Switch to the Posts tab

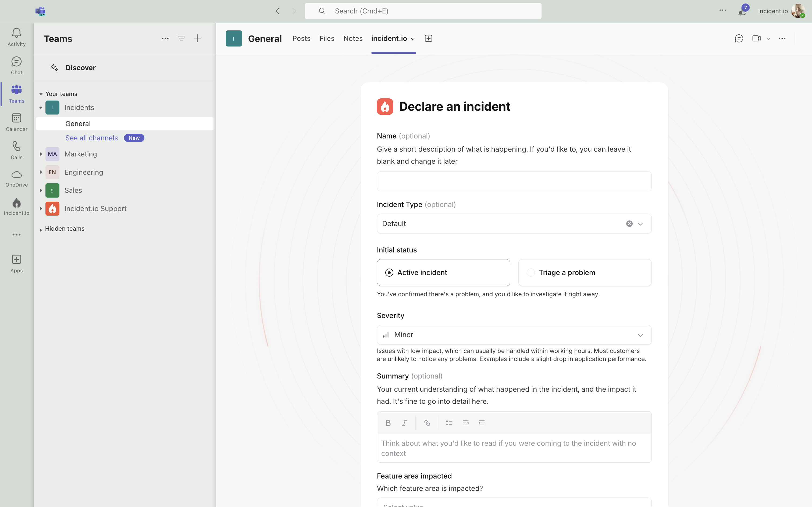coord(301,38)
